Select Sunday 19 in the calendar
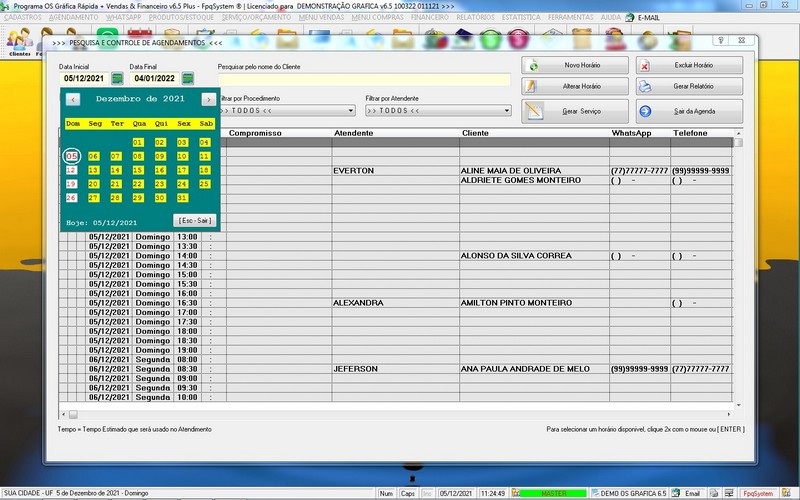This screenshot has height=500, width=800. coord(71,184)
